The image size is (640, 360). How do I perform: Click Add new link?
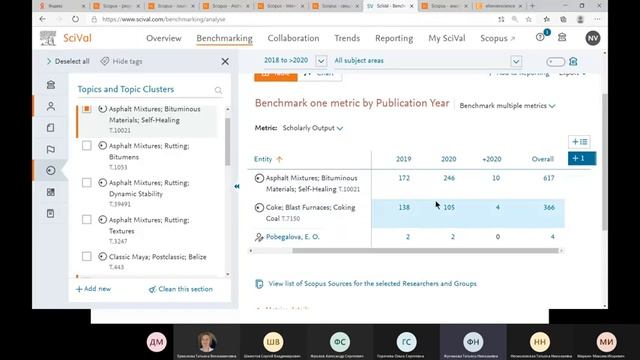click(x=93, y=289)
